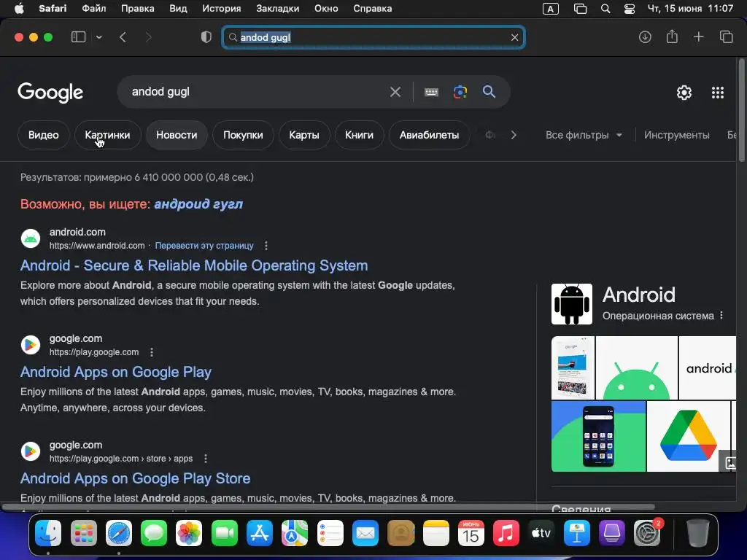Viewport: 747px width, 560px height.
Task: Click the Safari share icon
Action: tap(672, 36)
